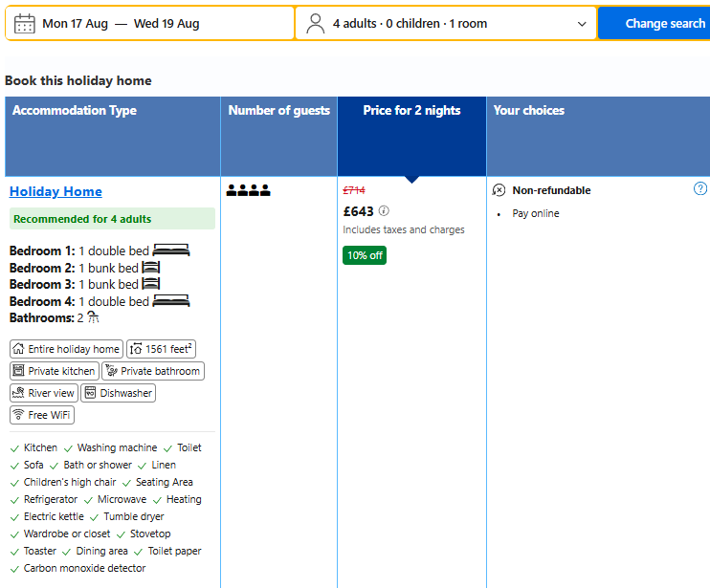Click the price info icon beside £643

(x=384, y=210)
